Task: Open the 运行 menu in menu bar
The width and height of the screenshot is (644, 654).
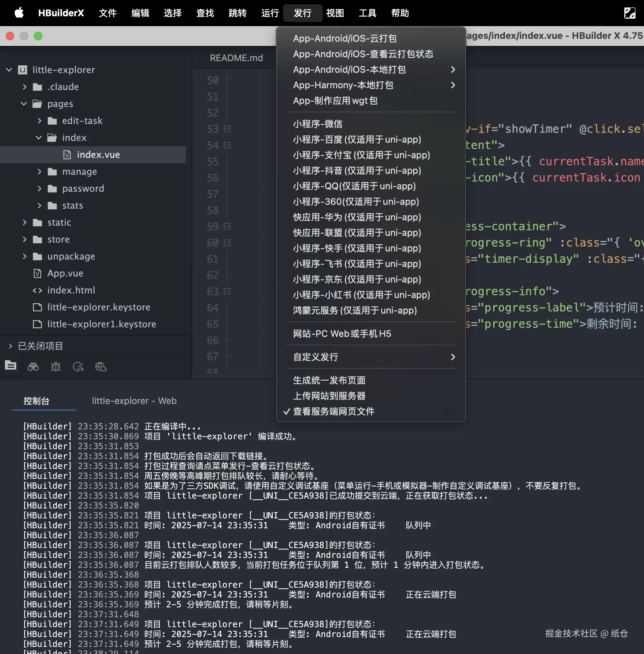Action: coord(270,13)
